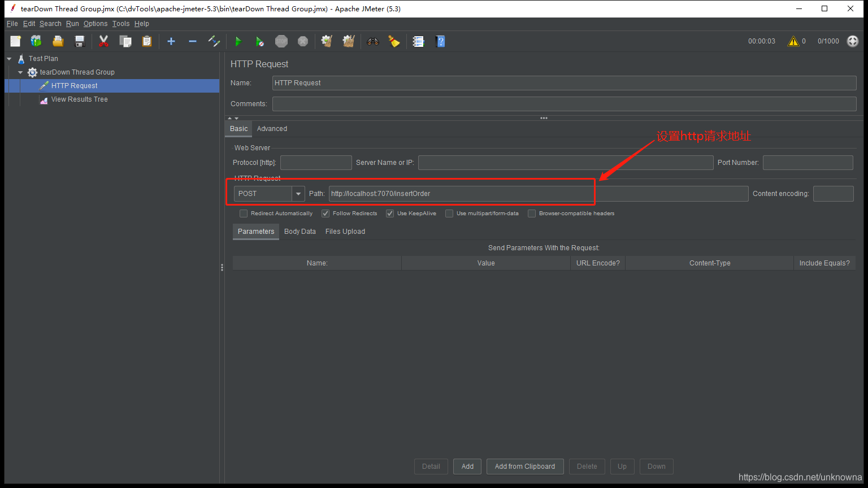Open Search with binoculars icon
The image size is (868, 488).
[x=372, y=41]
